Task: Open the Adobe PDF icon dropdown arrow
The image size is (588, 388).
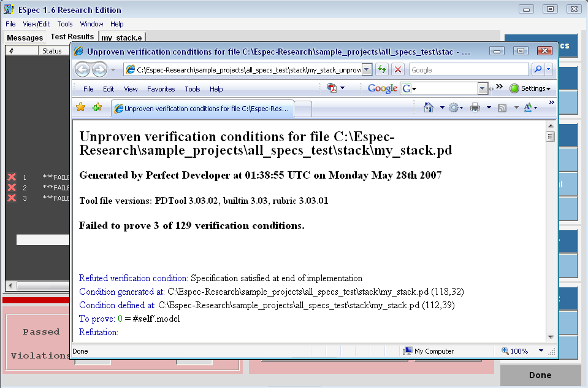Action: [342, 88]
